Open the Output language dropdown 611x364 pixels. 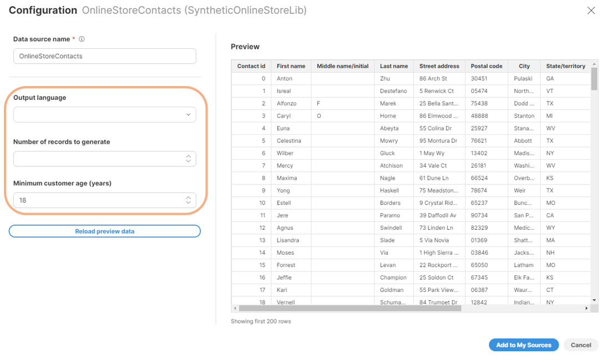tap(104, 114)
